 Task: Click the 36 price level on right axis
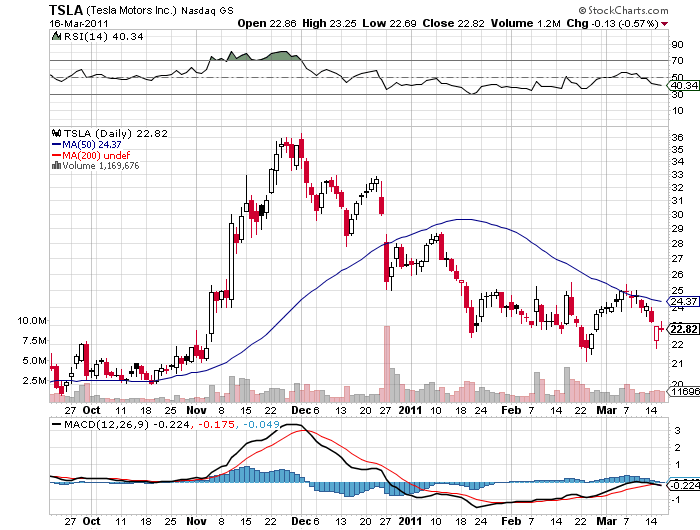tap(677, 137)
